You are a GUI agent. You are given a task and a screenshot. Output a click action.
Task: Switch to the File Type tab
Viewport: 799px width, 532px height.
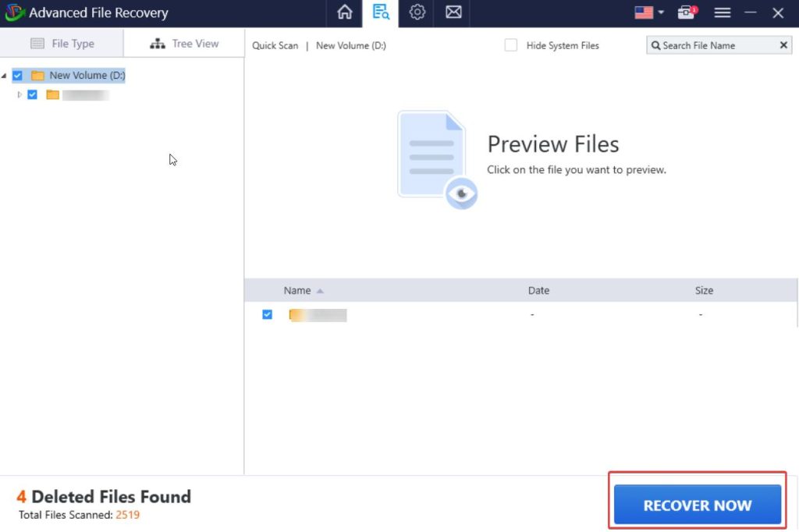point(62,44)
